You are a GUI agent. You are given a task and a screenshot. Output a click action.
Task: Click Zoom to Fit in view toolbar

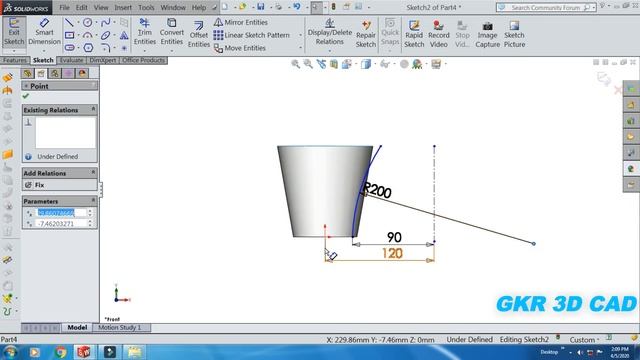[x=295, y=64]
